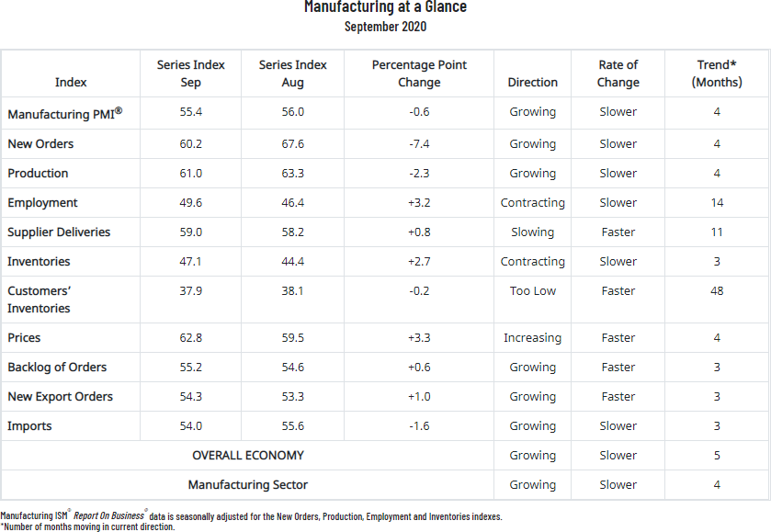The height and width of the screenshot is (532, 771).
Task: Select the Supplier Deliveries row label
Action: point(59,232)
